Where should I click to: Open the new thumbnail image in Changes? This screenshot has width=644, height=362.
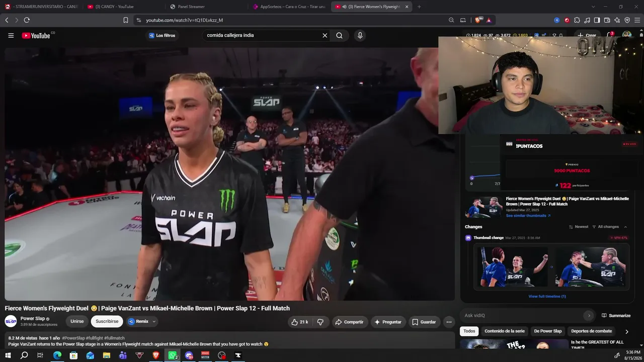pos(591,267)
